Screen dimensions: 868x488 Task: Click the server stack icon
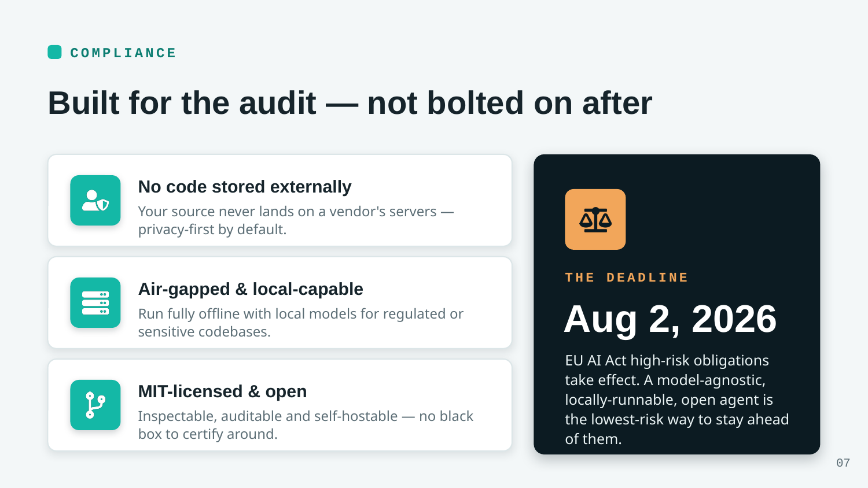pyautogui.click(x=95, y=303)
